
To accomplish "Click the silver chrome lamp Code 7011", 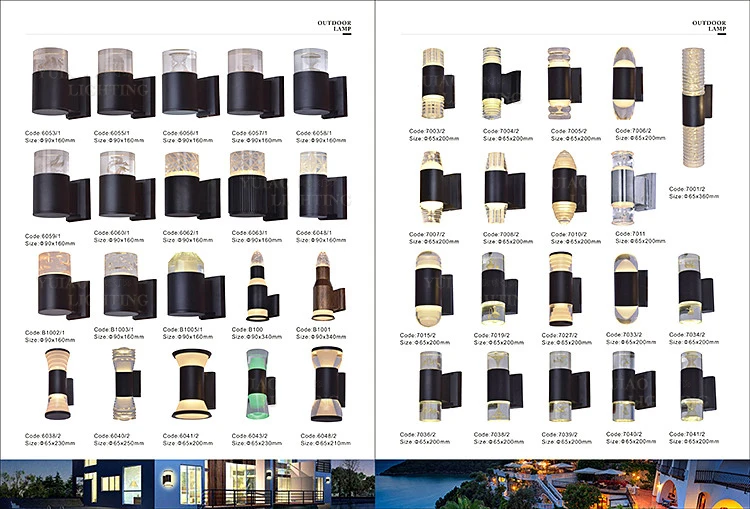I will (x=633, y=187).
